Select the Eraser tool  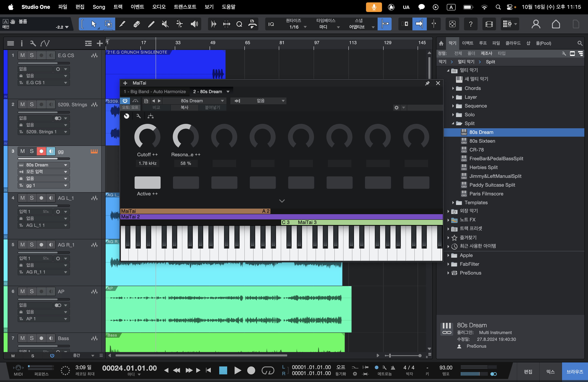tap(137, 24)
